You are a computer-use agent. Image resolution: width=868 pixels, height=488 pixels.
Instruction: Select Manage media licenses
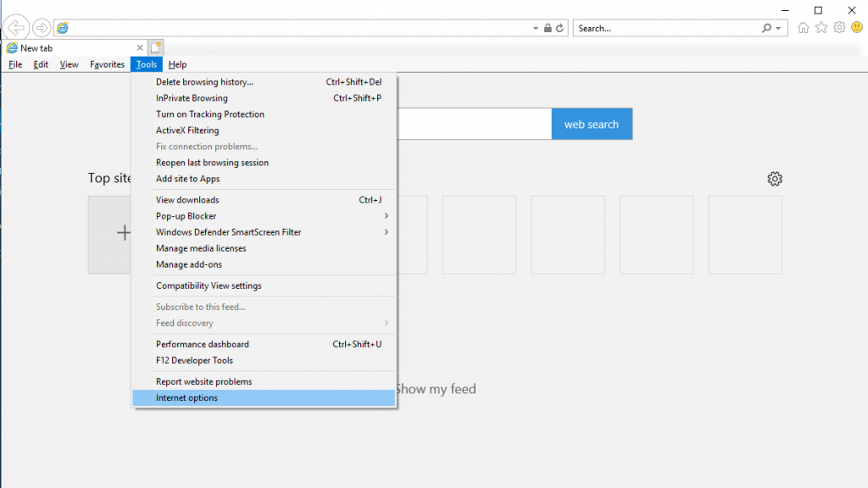[x=264, y=248]
